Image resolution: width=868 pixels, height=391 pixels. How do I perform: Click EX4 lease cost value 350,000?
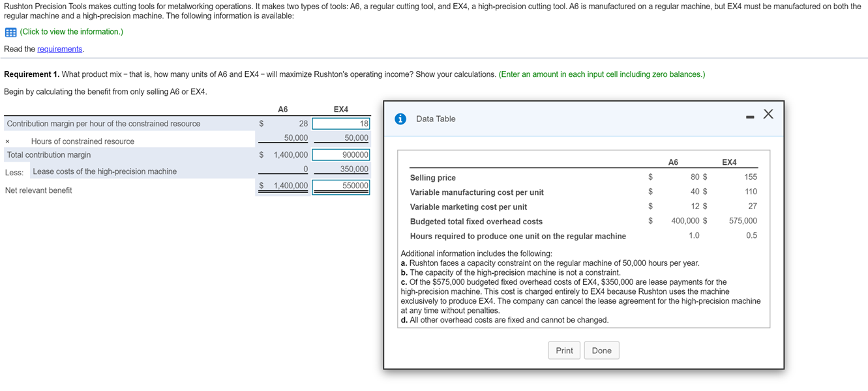354,169
